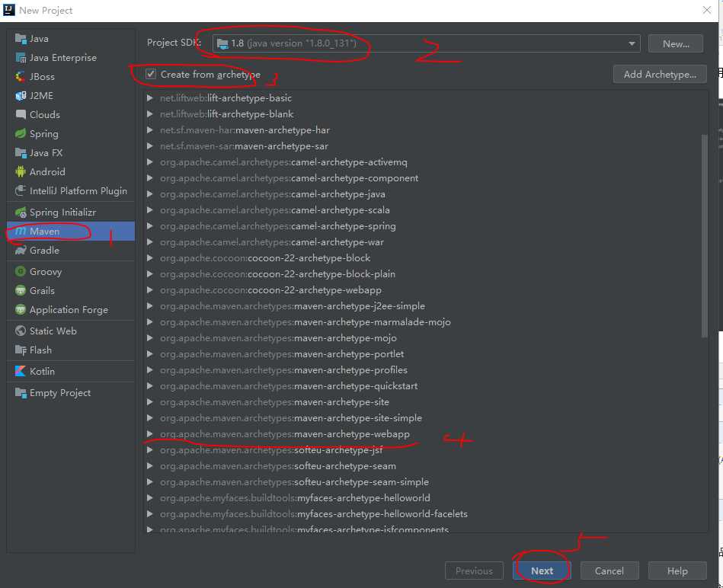The image size is (723, 588).
Task: Select maven-archetype-marmalade-mojo entry
Action: coord(306,322)
